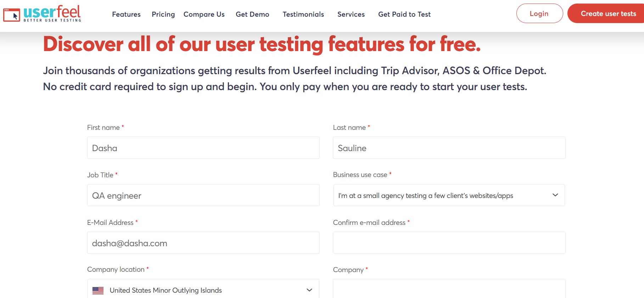The image size is (644, 298).
Task: Click the empty Confirm e-mail address field
Action: click(x=449, y=243)
